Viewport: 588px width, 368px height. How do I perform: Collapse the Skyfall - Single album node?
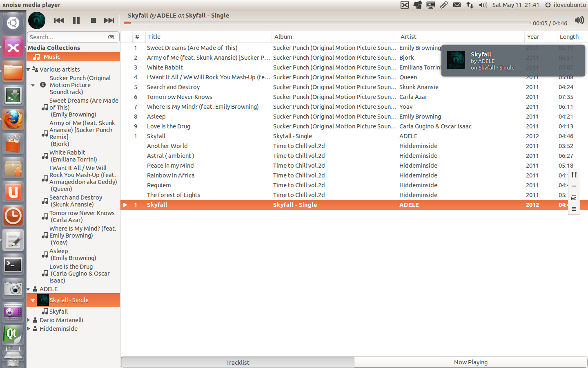tap(33, 300)
